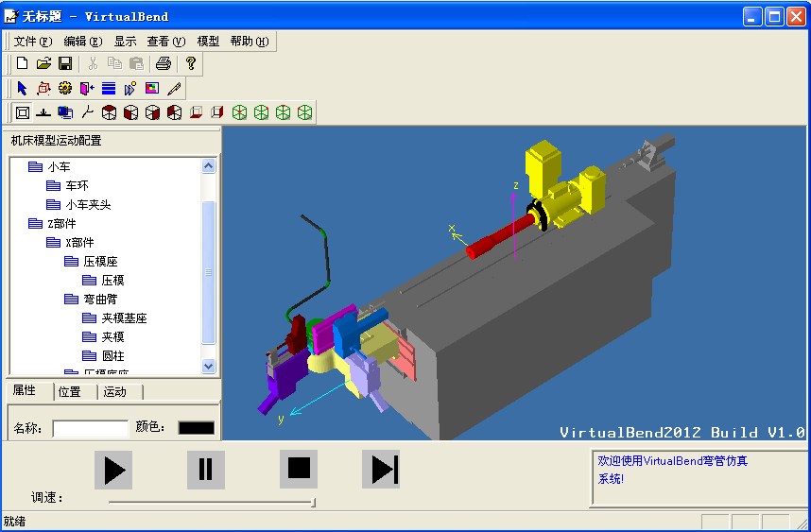
Task: Switch to the 位置 tab
Action: pos(69,391)
